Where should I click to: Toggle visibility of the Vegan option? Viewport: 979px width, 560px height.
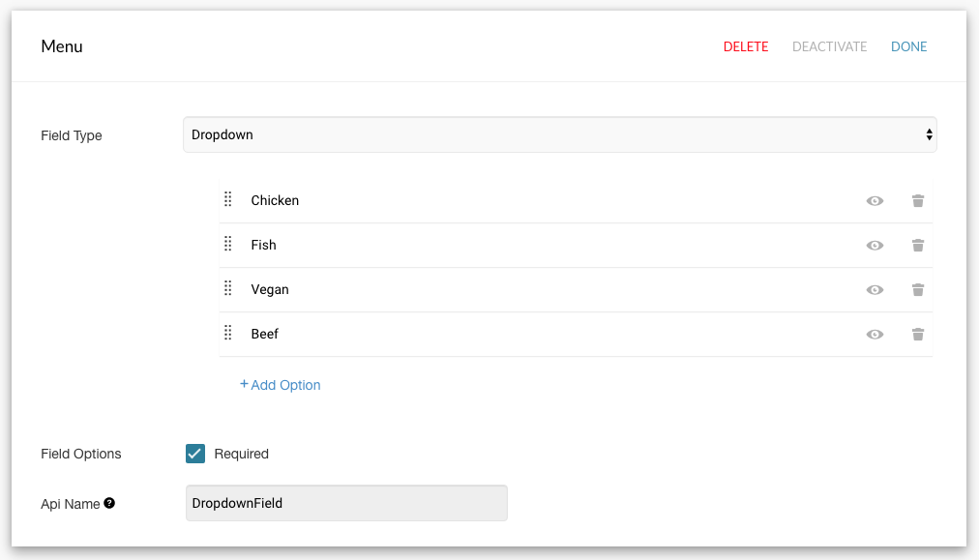875,290
